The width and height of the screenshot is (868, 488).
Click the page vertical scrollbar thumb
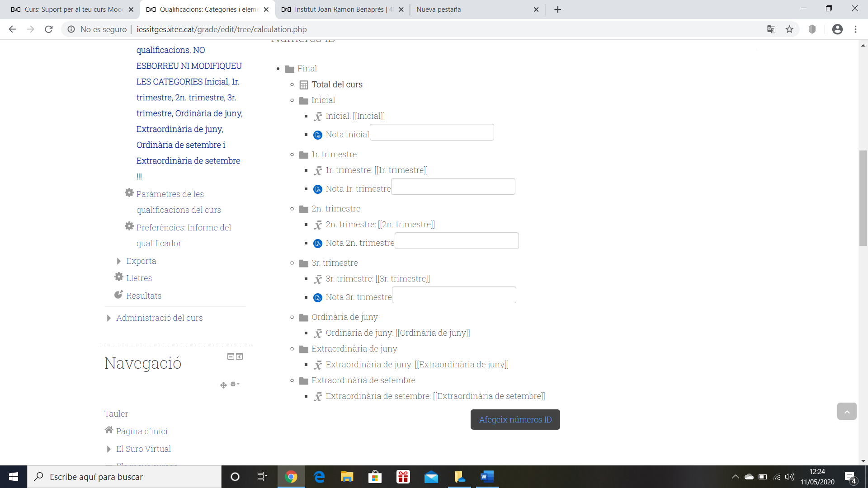863,198
